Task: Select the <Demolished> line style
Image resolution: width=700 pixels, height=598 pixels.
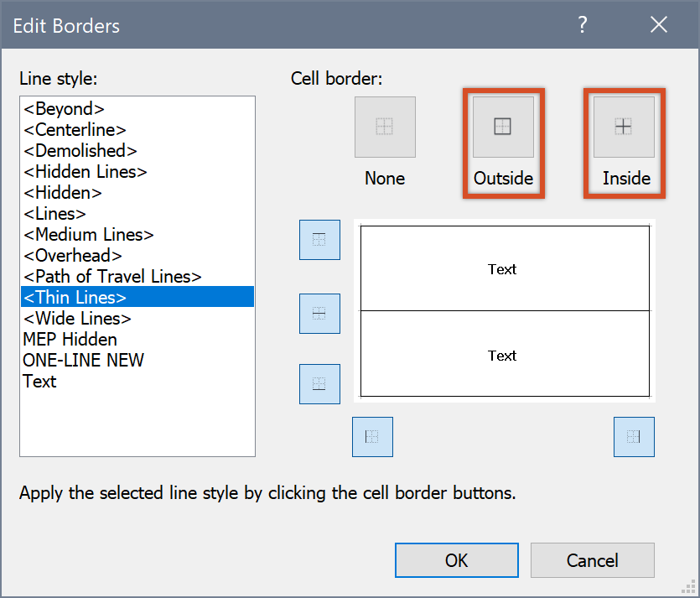Action: (80, 150)
